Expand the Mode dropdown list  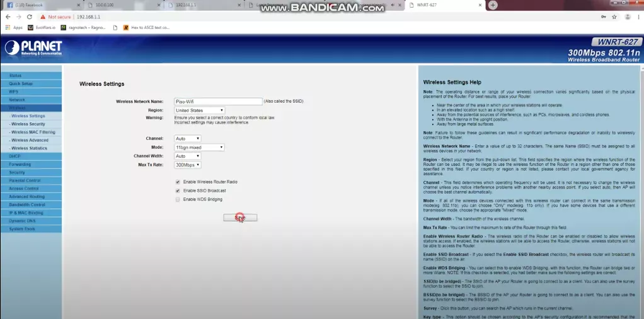pos(199,148)
